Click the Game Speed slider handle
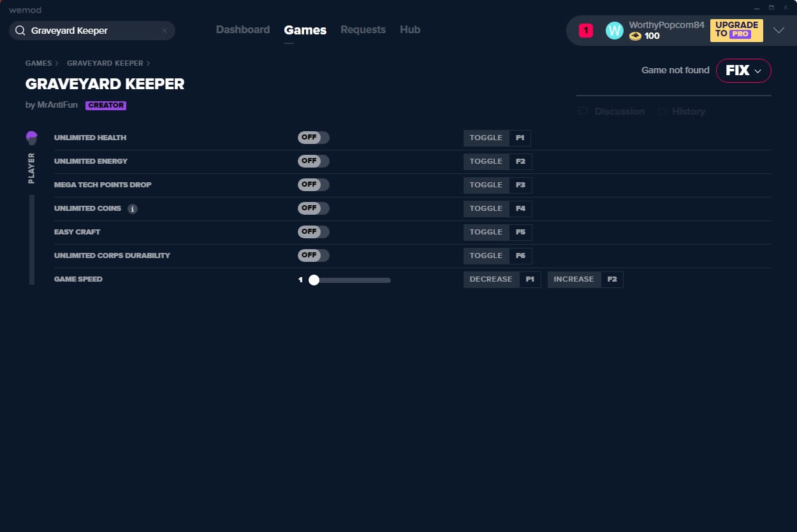 coord(314,280)
